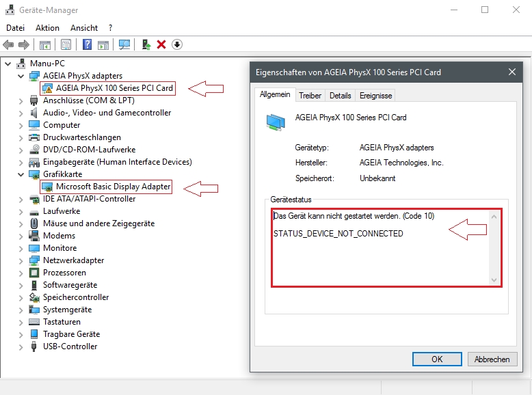The height and width of the screenshot is (395, 532).
Task: Click the USB-Controller plug icon
Action: click(34, 346)
